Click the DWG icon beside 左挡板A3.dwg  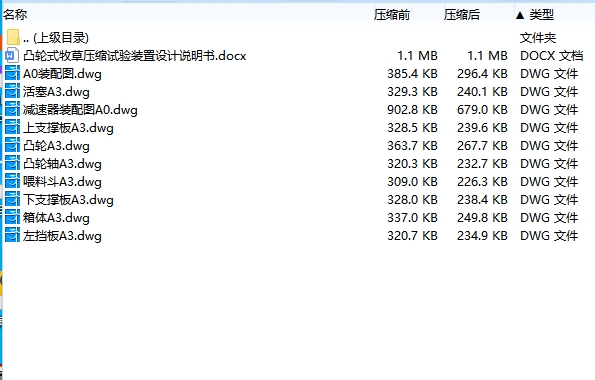12,236
